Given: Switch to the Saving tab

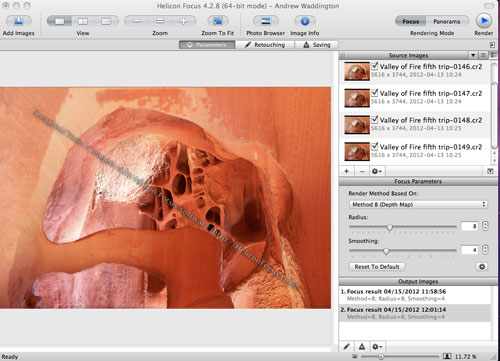Looking at the screenshot, I should coord(317,45).
